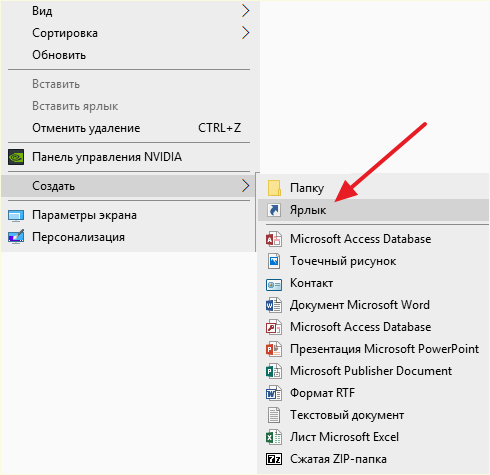490x475 pixels.
Task: Click the Personalization icon
Action: pyautogui.click(x=16, y=237)
